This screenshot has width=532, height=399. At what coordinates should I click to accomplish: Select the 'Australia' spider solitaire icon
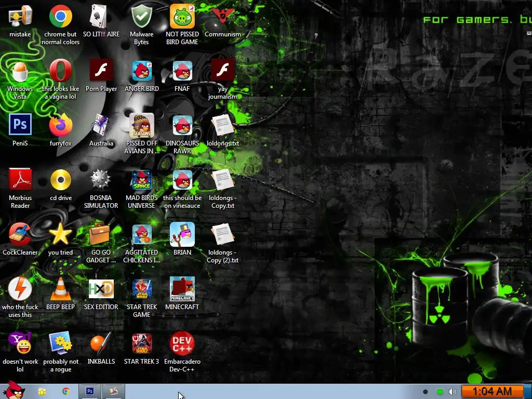tap(101, 125)
